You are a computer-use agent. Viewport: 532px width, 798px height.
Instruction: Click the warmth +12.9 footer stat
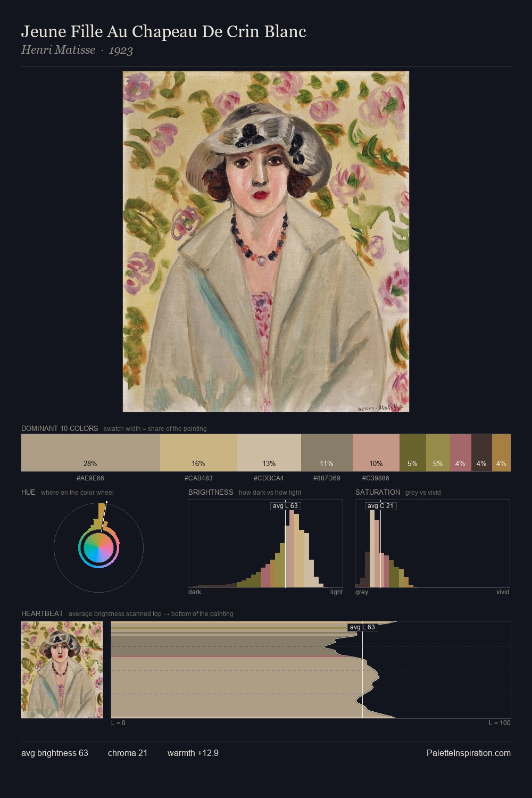[x=193, y=753]
